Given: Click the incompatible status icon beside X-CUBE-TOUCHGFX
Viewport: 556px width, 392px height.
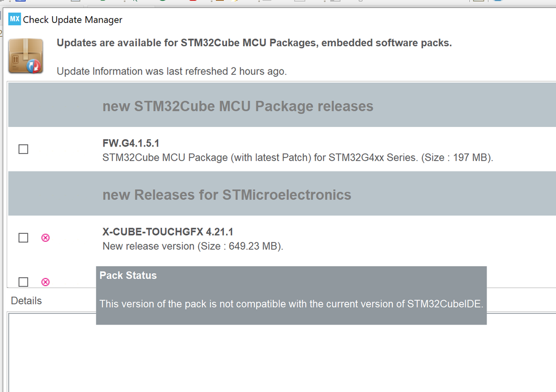Looking at the screenshot, I should point(46,238).
